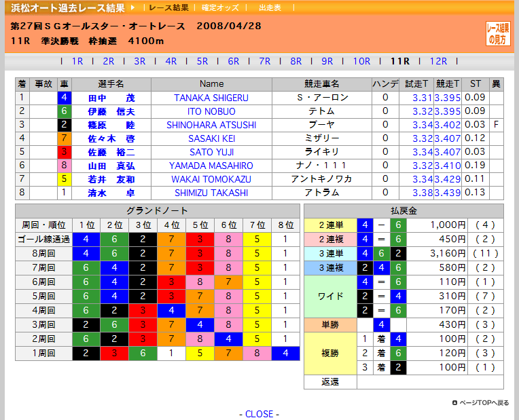The height and width of the screenshot is (420, 519).
Task: Switch to race 10R
Action: [x=361, y=61]
